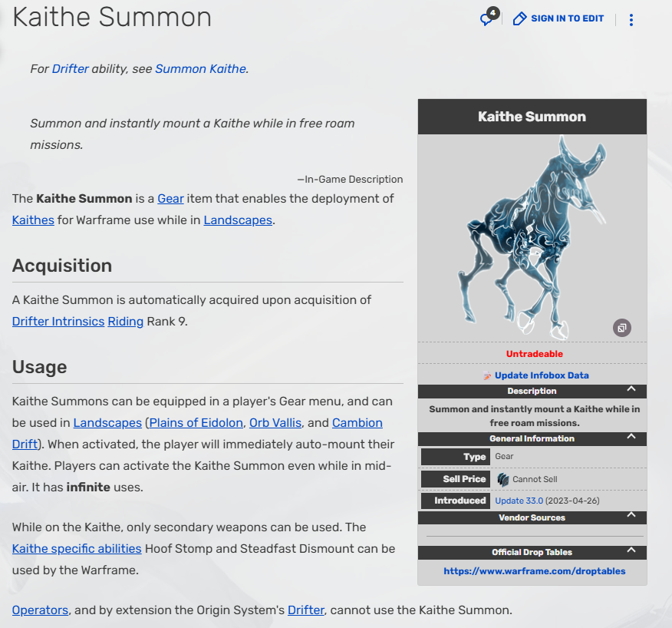Viewport: 672px width, 628px height.
Task: Open the comments speech bubble icon
Action: point(486,19)
